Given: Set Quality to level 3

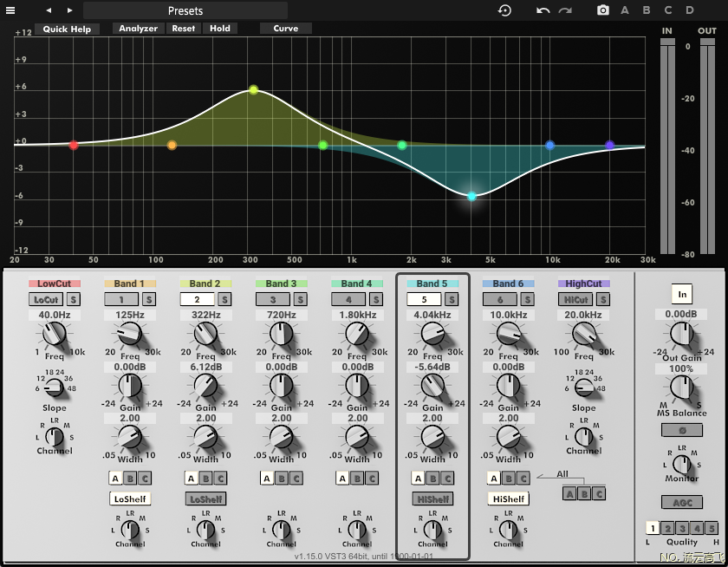Looking at the screenshot, I should (x=682, y=529).
